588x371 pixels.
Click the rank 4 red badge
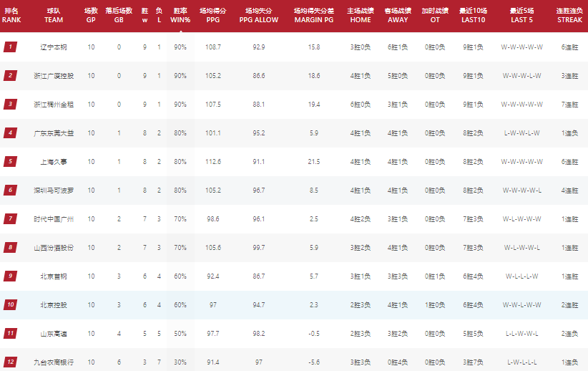[x=11, y=133]
